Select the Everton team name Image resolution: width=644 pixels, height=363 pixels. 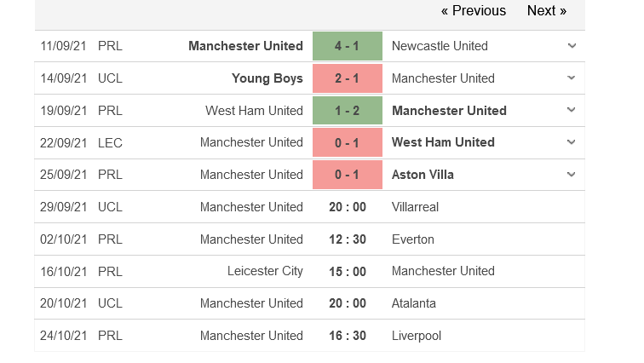[413, 239]
